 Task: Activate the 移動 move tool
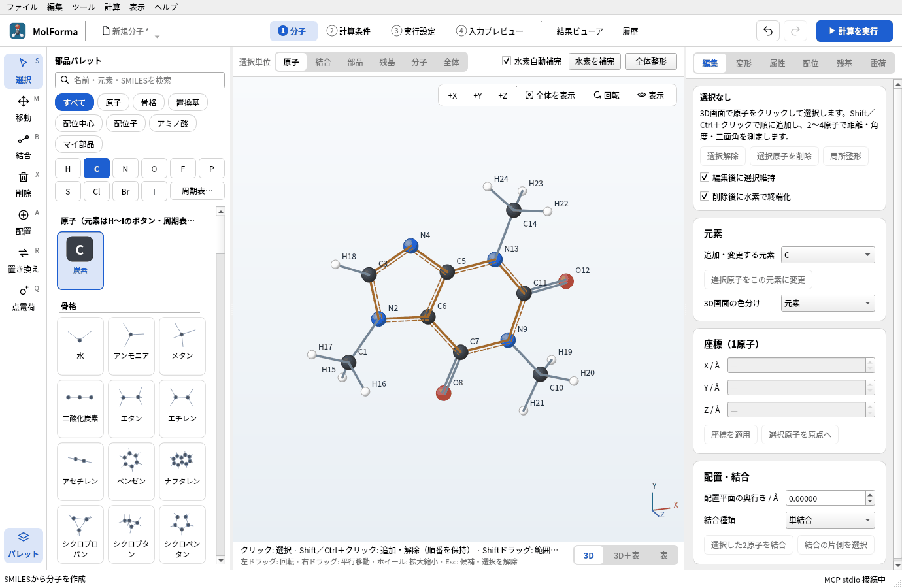coord(24,108)
